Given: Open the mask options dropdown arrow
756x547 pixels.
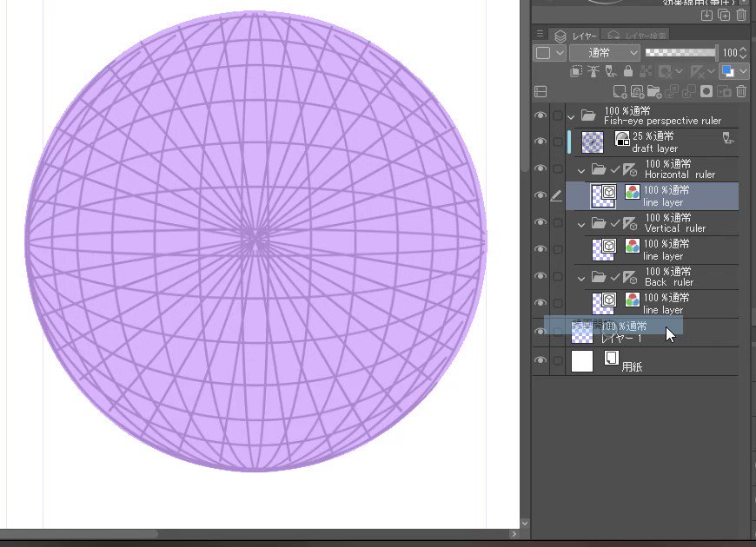Looking at the screenshot, I should coord(680,72).
